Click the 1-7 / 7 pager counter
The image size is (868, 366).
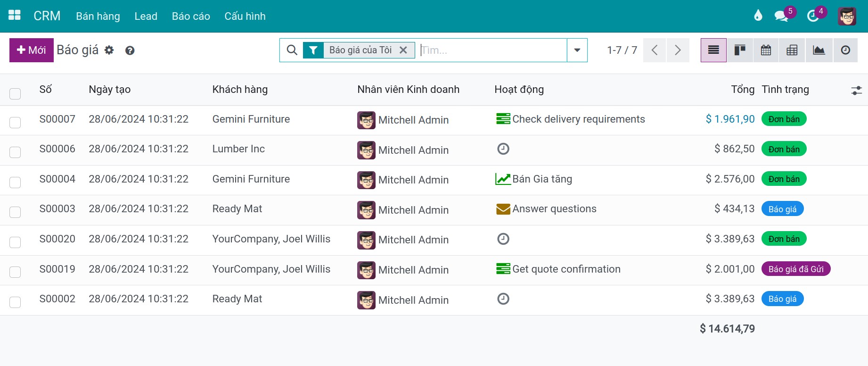(622, 50)
